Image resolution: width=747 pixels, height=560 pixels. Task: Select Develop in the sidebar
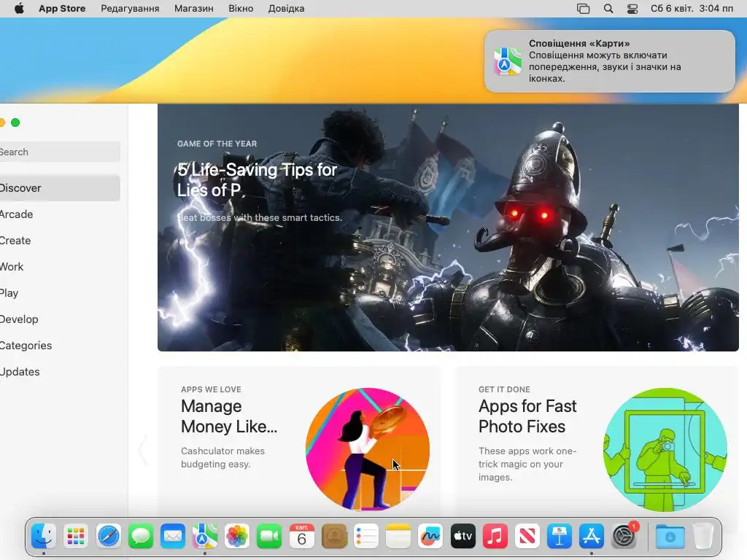coord(60,319)
